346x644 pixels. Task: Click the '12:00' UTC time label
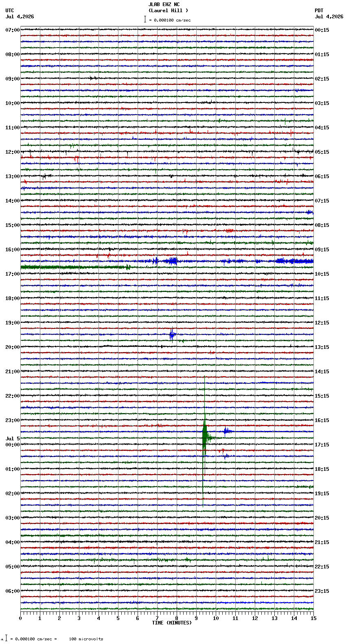13,152
